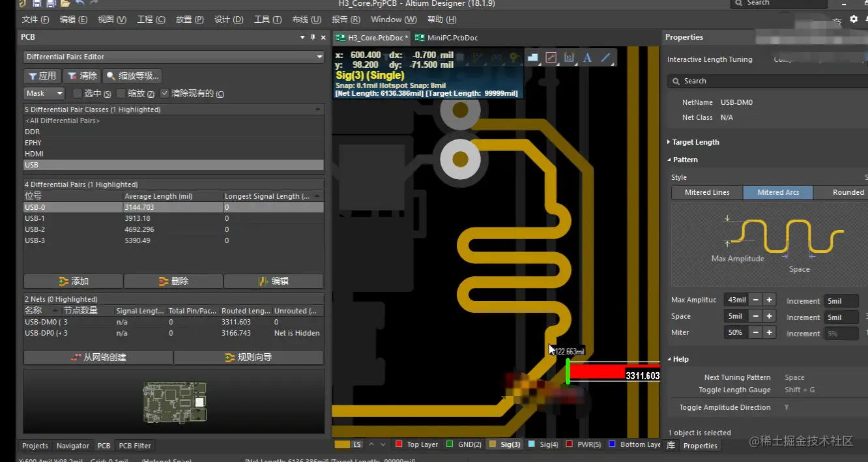
Task: Choose the Mitered Lines style
Action: pos(707,192)
